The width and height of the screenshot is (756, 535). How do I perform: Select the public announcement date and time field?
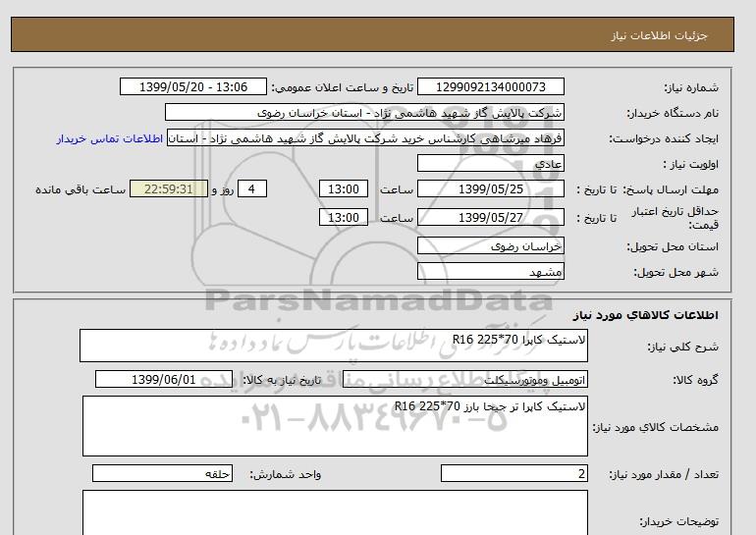192,87
